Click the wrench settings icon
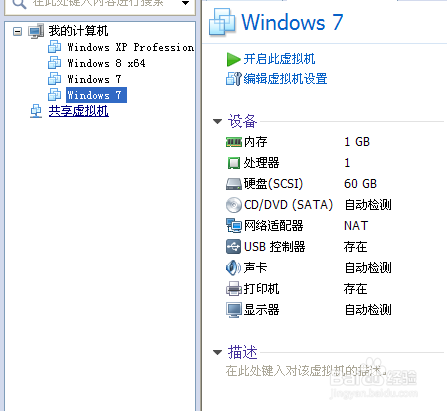Screen dimensions: 447x411 [x=233, y=79]
